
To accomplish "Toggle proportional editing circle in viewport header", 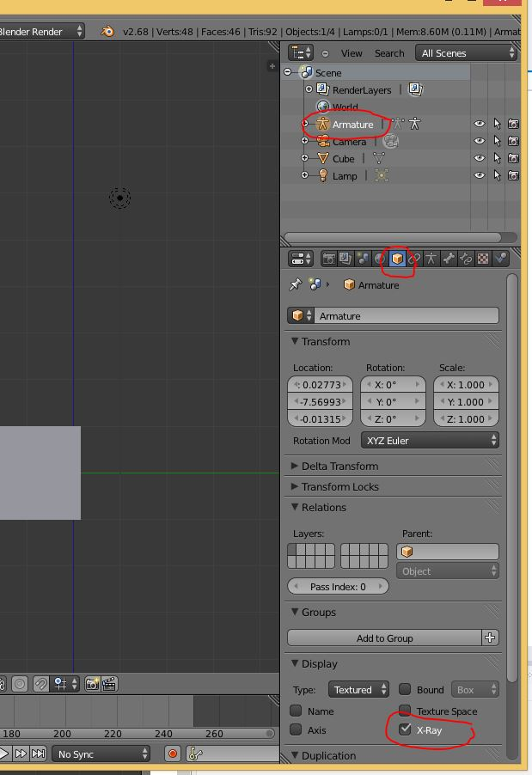I will point(20,684).
